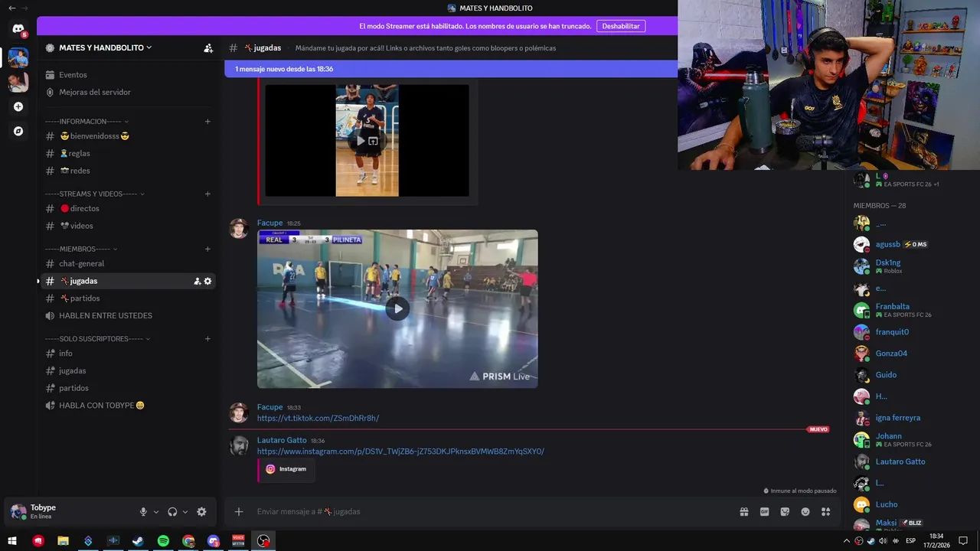Open the emoji picker
This screenshot has width=980, height=551.
(805, 512)
